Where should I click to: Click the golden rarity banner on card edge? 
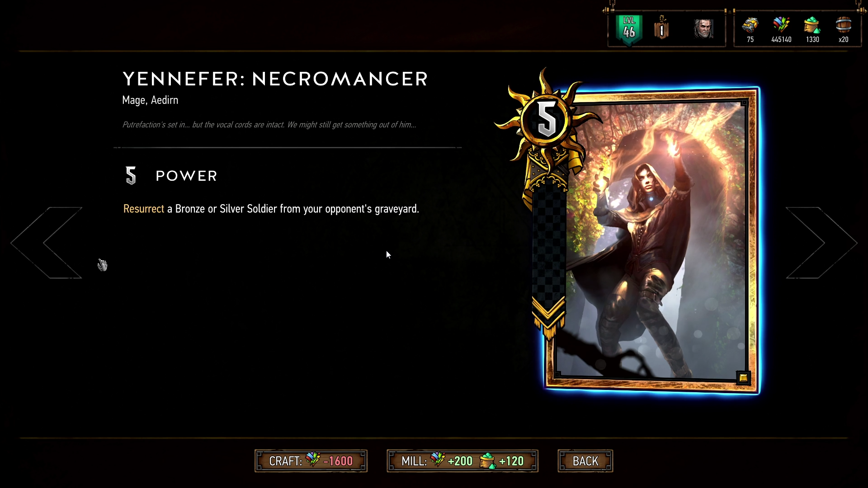pos(548,253)
